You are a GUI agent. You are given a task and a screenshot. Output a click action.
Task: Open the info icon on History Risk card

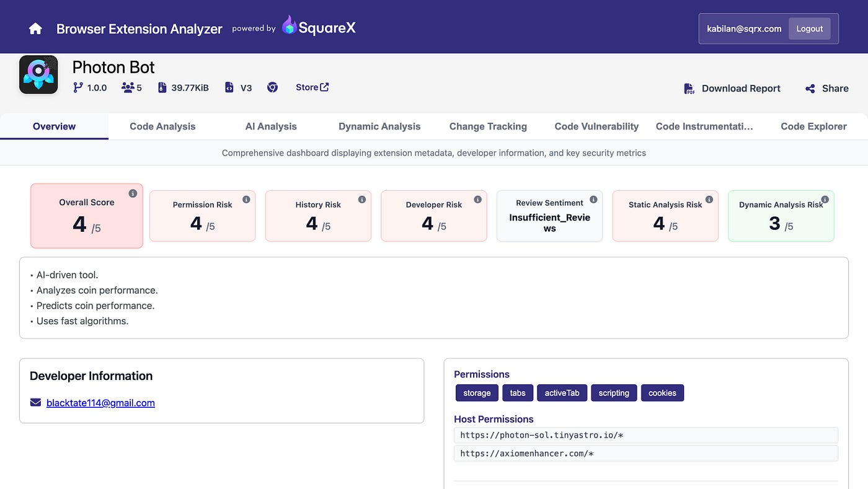pyautogui.click(x=362, y=200)
